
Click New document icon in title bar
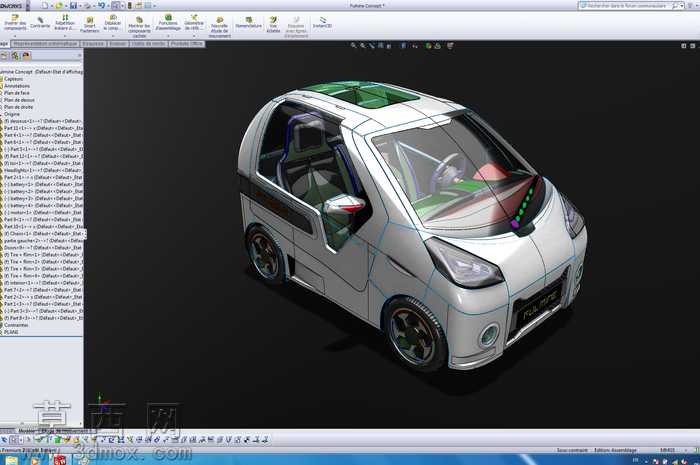coord(45,5)
